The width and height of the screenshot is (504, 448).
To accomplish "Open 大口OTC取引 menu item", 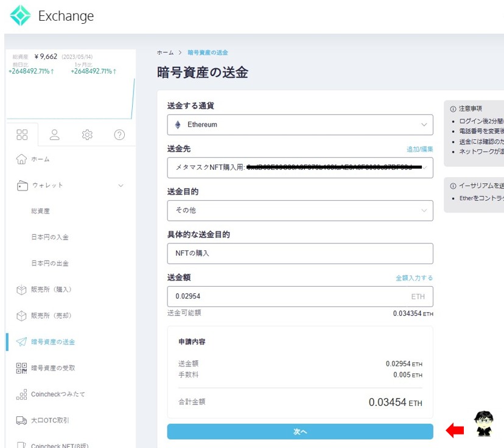I will pyautogui.click(x=50, y=421).
